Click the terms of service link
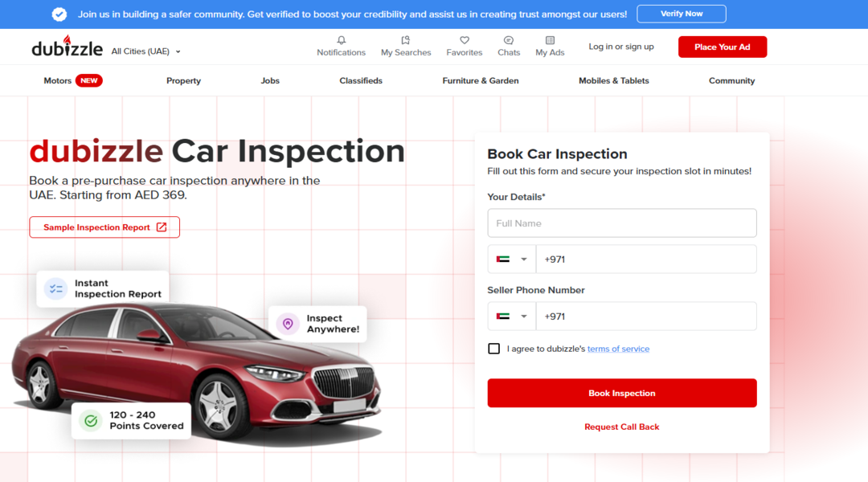Screen dimensions: 868x482 (x=618, y=349)
